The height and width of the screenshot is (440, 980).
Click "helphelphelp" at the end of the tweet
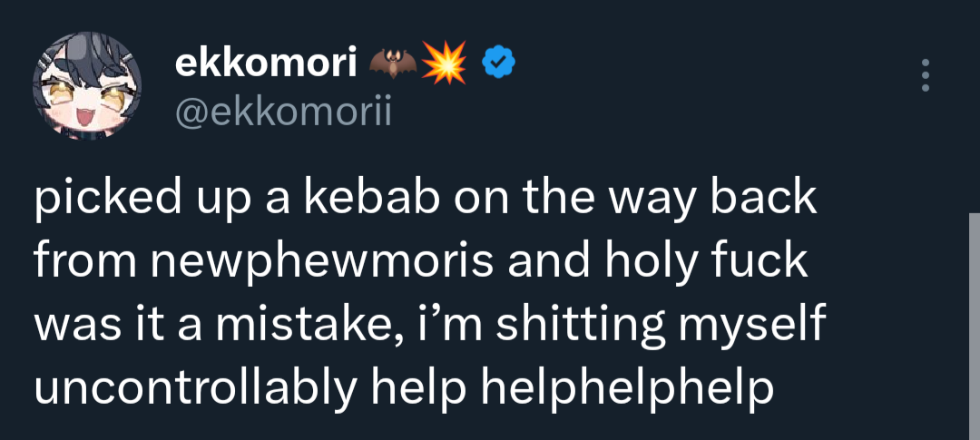coord(626,389)
